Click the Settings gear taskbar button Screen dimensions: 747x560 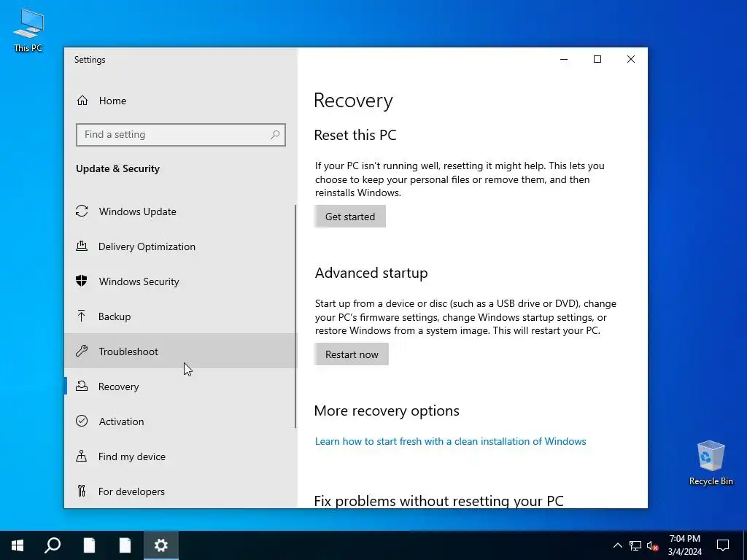pos(161,545)
